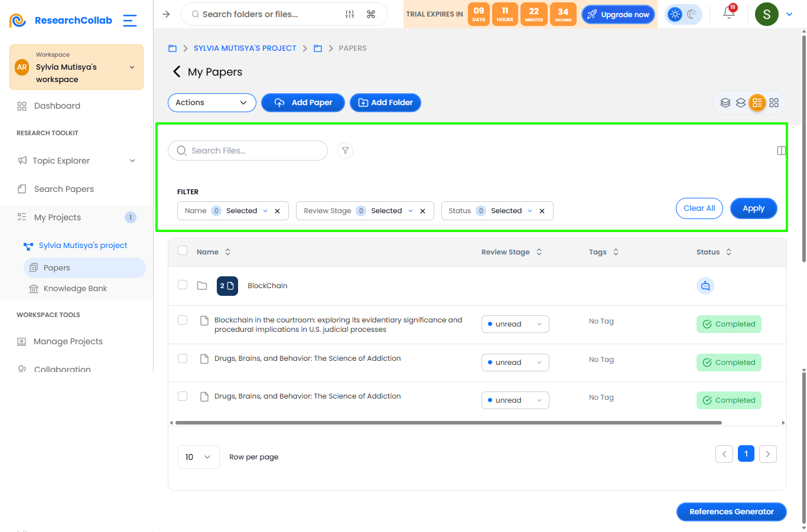Click the Apply filter button
This screenshot has width=807, height=532.
753,208
